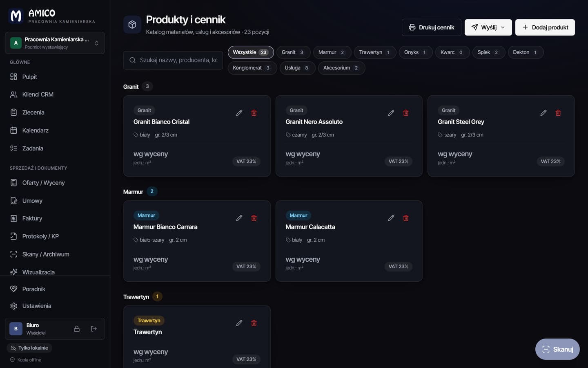
Task: Edit the Granit Steel Grey product
Action: click(543, 113)
